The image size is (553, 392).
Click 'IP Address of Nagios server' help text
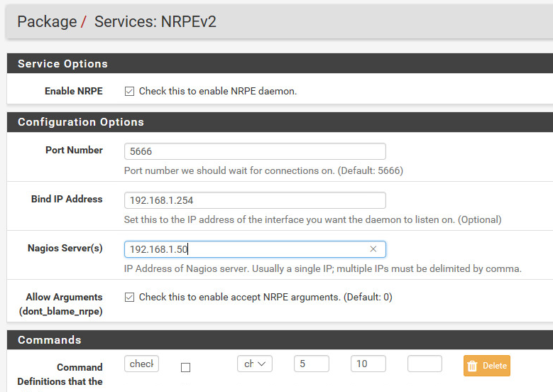tap(323, 269)
